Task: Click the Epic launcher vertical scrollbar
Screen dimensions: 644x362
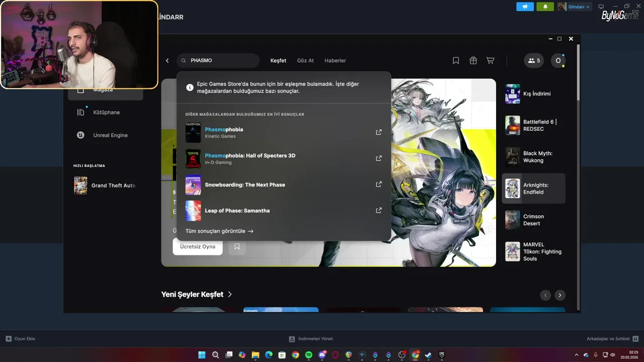Action: pos(578,73)
